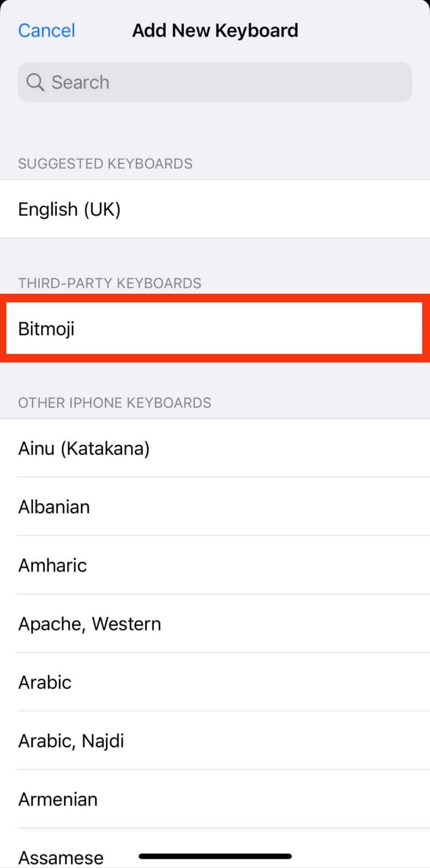Cancel adding a new keyboard
The height and width of the screenshot is (868, 430).
47,30
